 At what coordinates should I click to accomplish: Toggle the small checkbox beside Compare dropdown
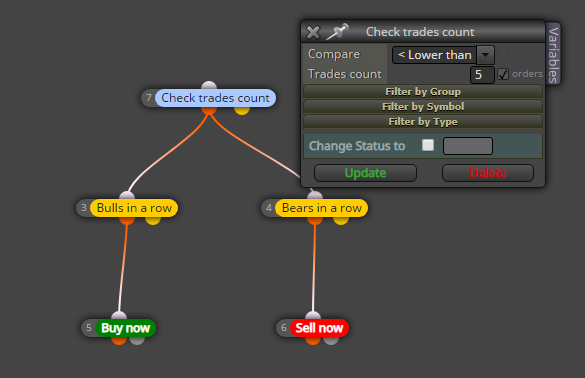(x=503, y=54)
